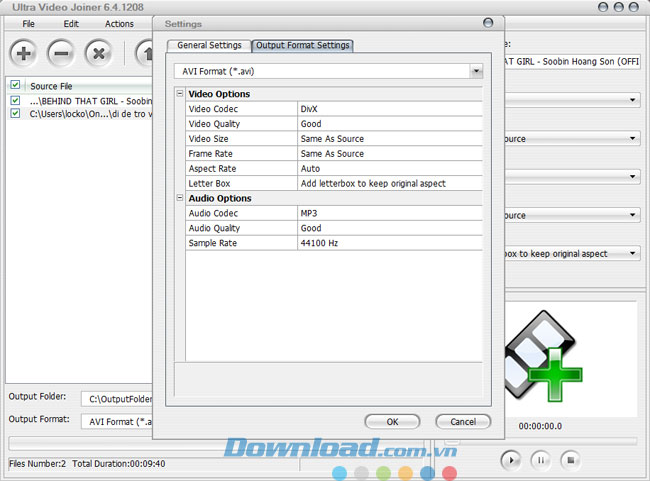Uncheck the BEHIND THAT GIRL file
650x481 pixels.
point(15,100)
